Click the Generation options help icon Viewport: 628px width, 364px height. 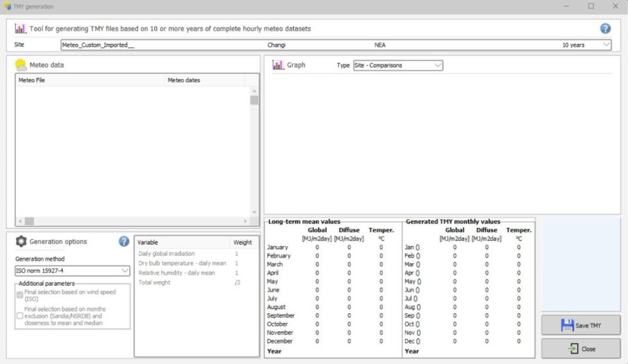pos(124,241)
